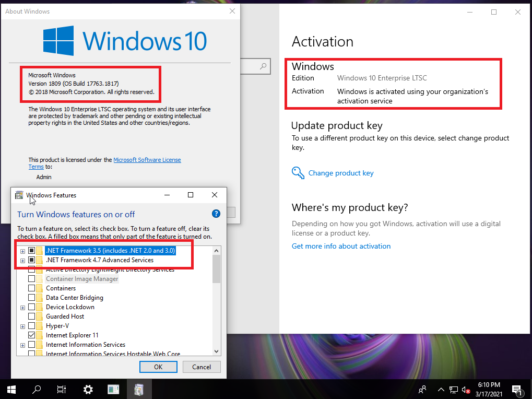
Task: Open taskbar search magnifier
Action: (37, 389)
